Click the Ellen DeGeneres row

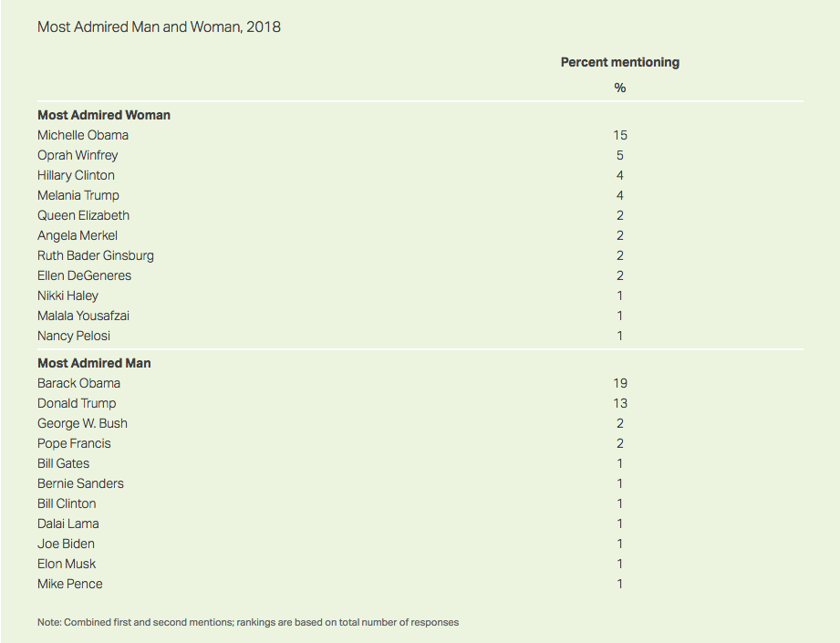pos(84,276)
